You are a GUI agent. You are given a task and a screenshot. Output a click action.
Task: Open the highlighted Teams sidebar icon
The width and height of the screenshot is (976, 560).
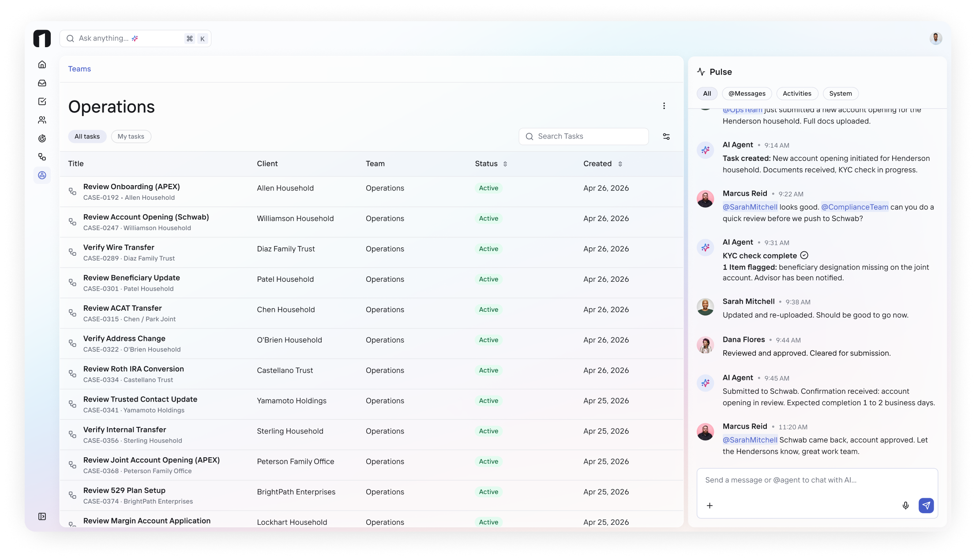tap(42, 175)
